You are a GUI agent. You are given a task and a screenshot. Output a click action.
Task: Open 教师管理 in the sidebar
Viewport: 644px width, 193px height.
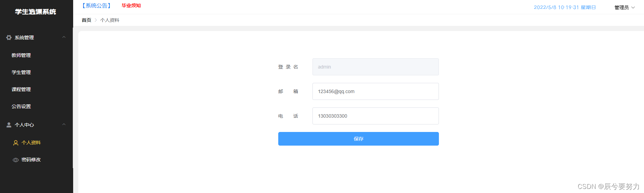(x=21, y=55)
